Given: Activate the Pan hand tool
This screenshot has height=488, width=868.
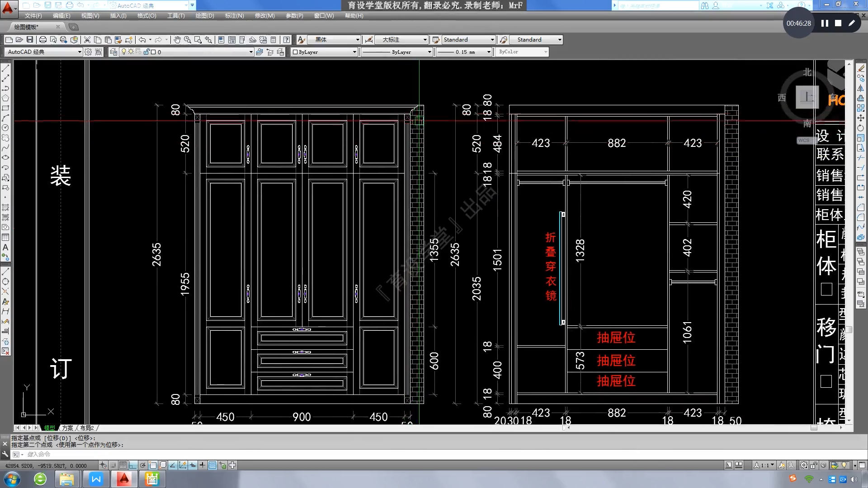Looking at the screenshot, I should point(177,40).
